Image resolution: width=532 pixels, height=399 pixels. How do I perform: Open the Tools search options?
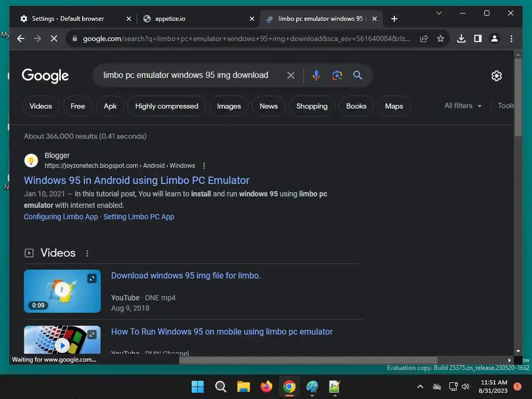pos(506,106)
